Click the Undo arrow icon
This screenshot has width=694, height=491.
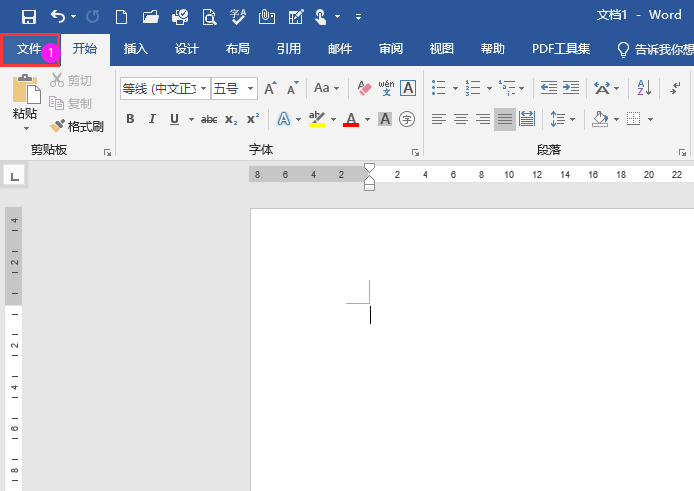pyautogui.click(x=58, y=16)
